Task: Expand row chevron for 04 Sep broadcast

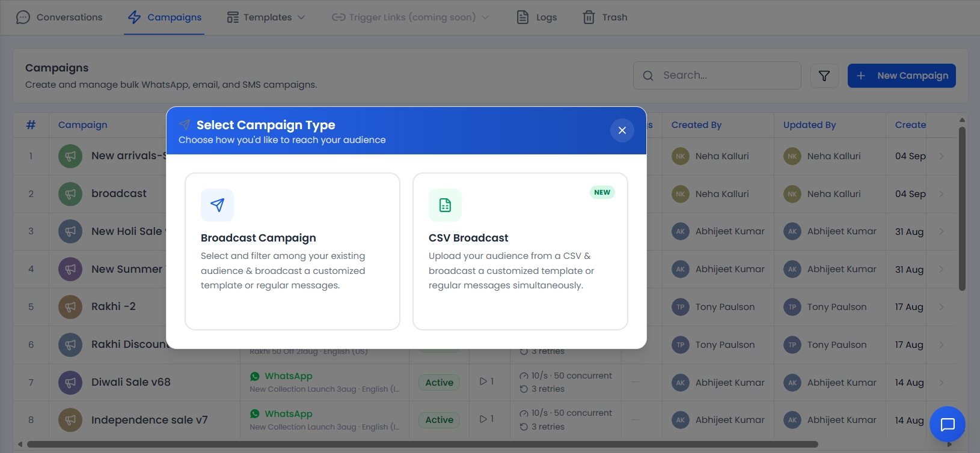Action: [x=942, y=193]
